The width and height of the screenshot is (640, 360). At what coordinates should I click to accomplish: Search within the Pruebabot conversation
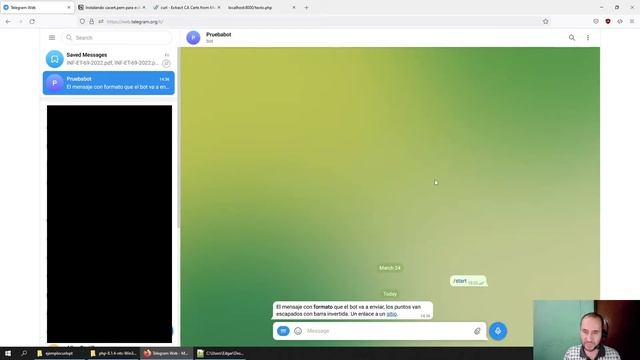tap(572, 38)
